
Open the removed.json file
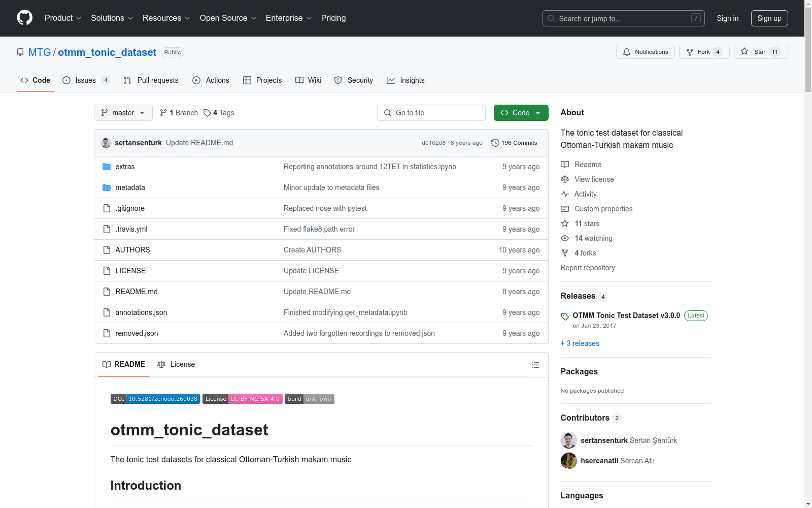coord(137,333)
